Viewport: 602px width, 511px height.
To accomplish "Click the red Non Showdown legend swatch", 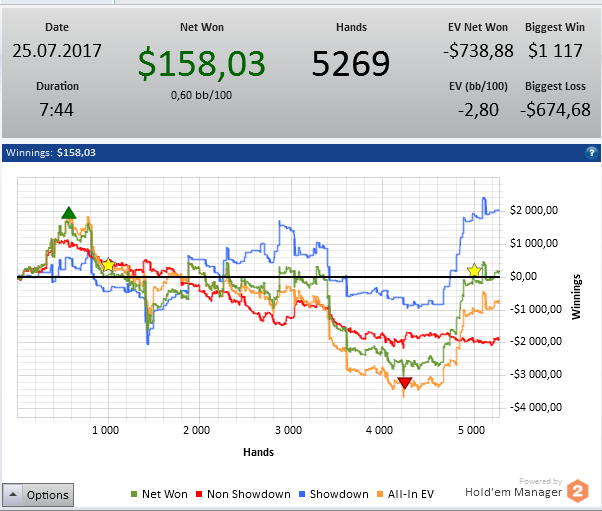I will coord(199,494).
